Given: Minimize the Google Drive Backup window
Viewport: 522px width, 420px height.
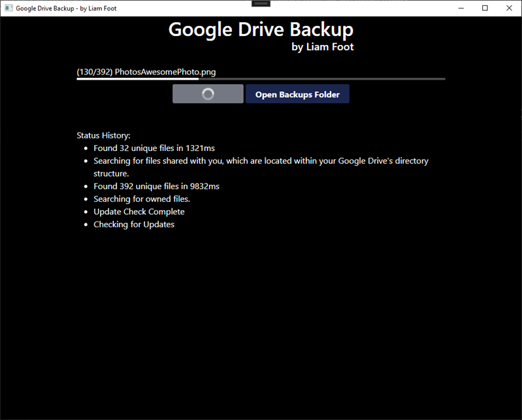Looking at the screenshot, I should point(461,8).
